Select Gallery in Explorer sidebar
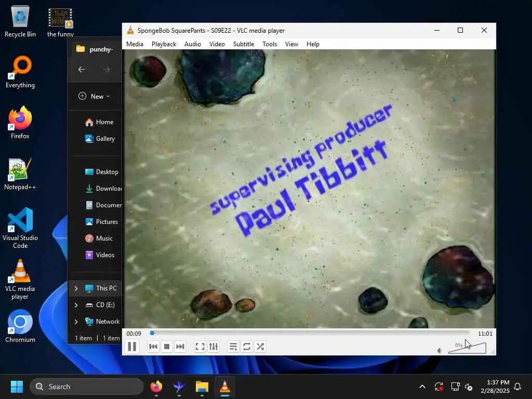 (x=100, y=138)
